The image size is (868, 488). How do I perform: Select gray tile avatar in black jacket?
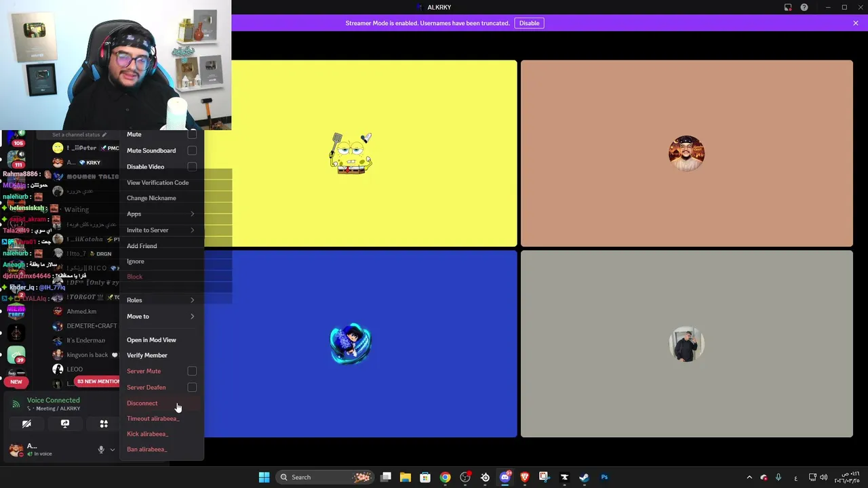click(686, 344)
